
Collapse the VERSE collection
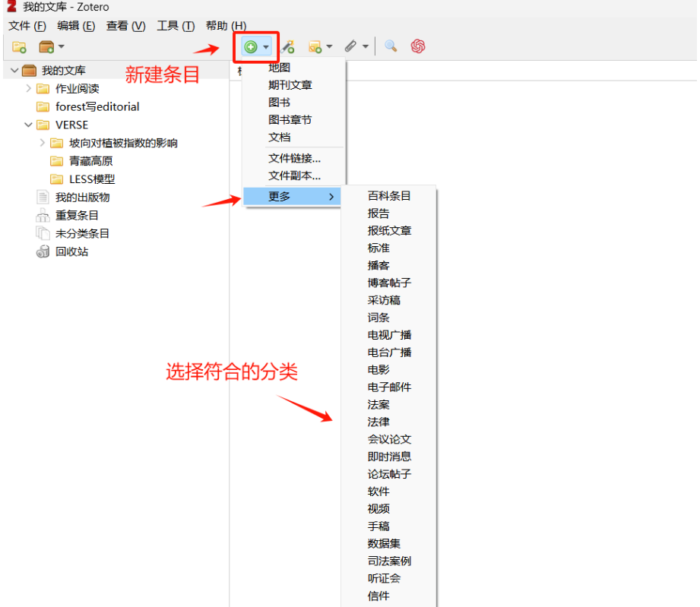coord(28,125)
